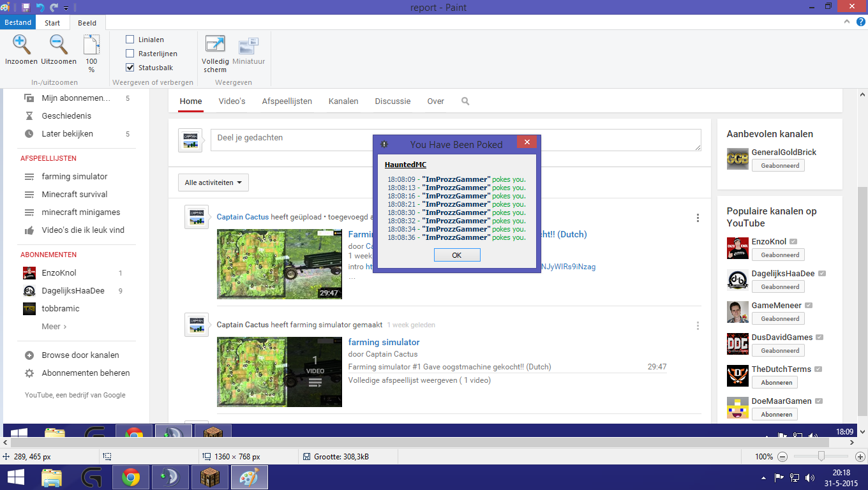Open the Customize Quick Access Toolbar dropdown
868x490 pixels.
click(x=66, y=8)
